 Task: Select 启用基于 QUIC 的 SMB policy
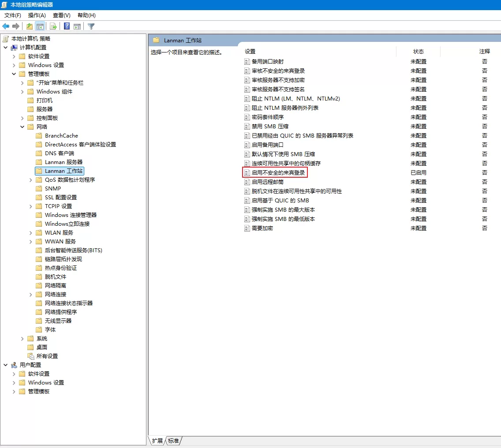tap(280, 200)
